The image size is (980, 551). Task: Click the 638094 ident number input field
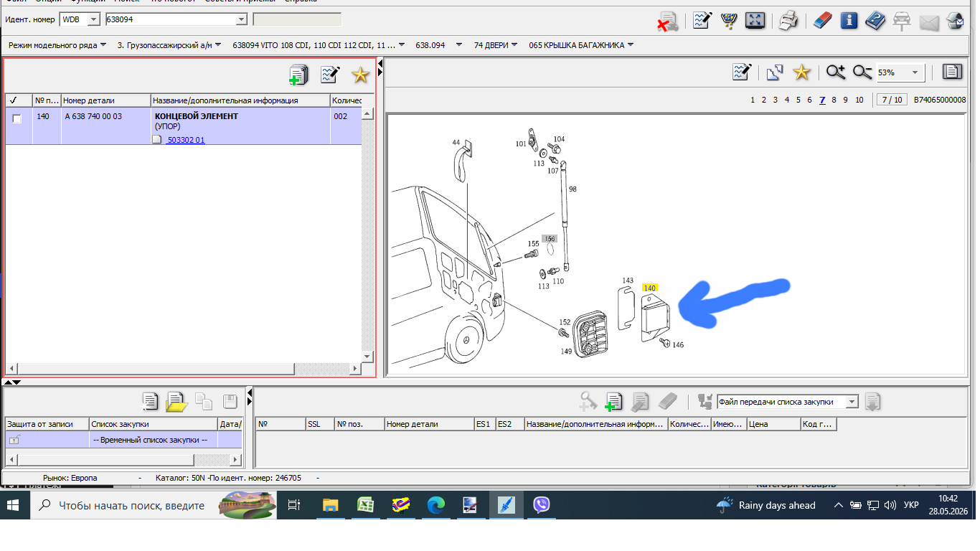[170, 19]
